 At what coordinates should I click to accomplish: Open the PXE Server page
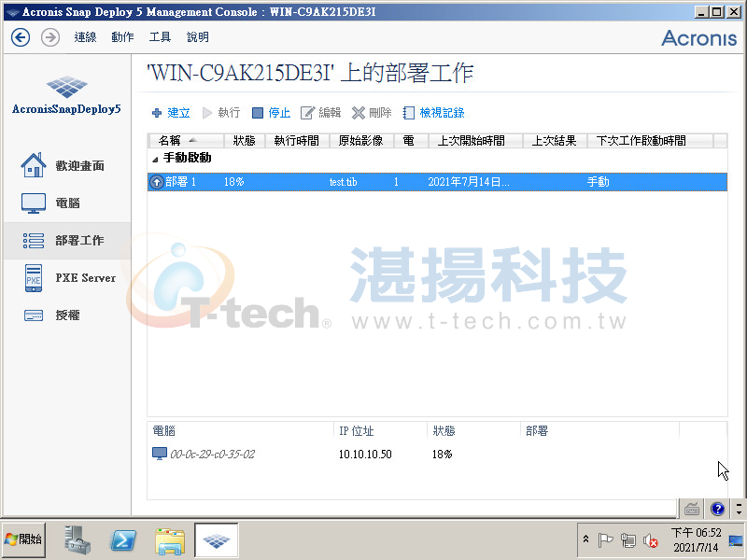click(x=66, y=277)
